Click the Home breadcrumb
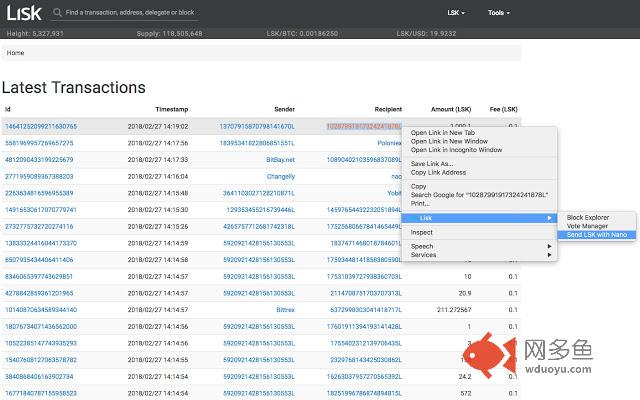 tap(16, 53)
